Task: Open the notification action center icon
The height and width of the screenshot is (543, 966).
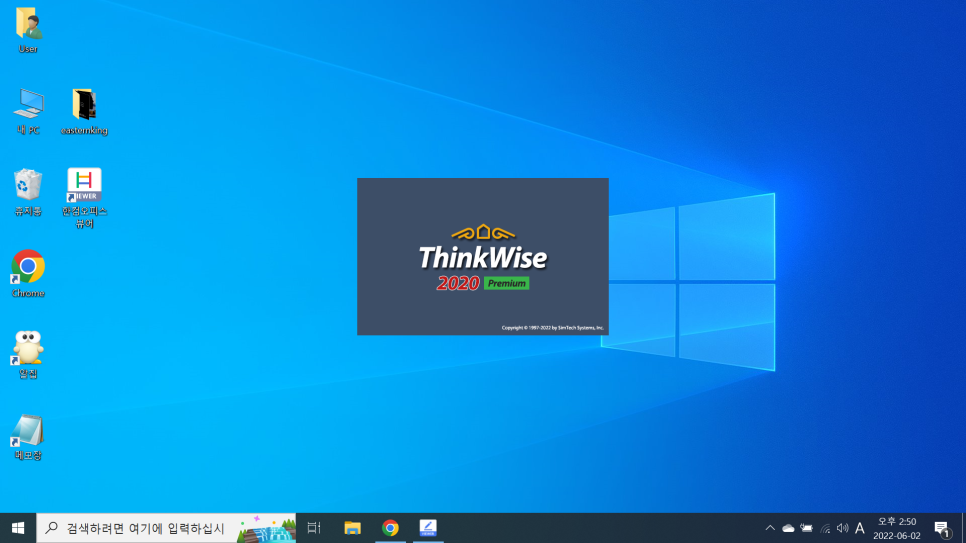Action: click(941, 528)
